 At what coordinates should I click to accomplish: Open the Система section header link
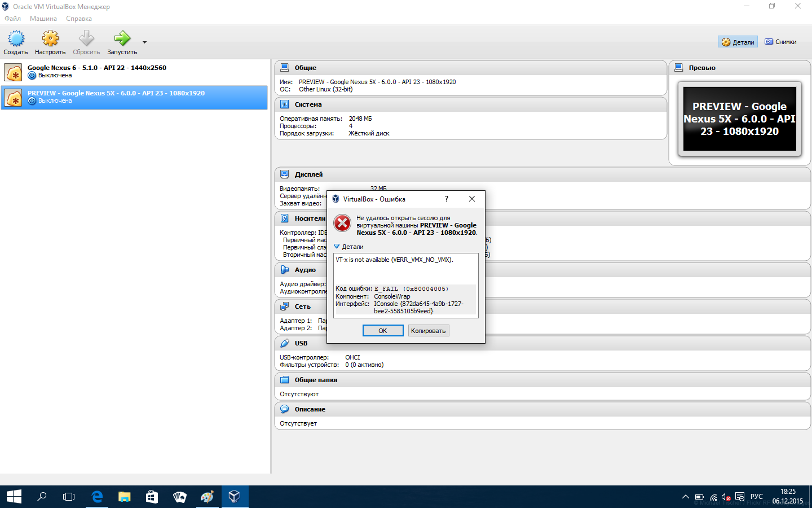pyautogui.click(x=308, y=104)
